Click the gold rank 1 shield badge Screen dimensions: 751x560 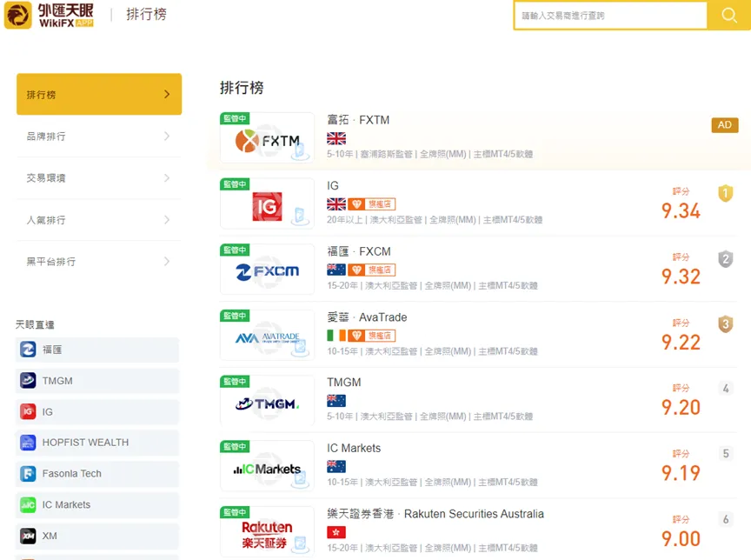(726, 193)
